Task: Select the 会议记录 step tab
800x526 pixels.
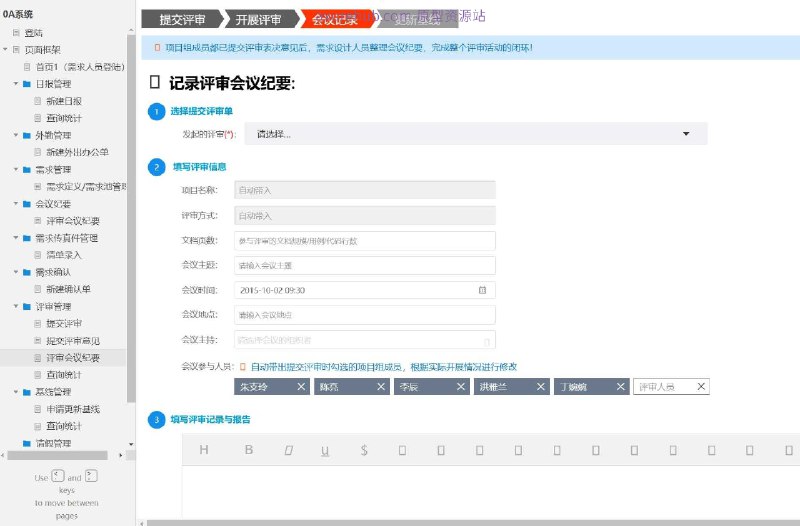Action: [335, 19]
